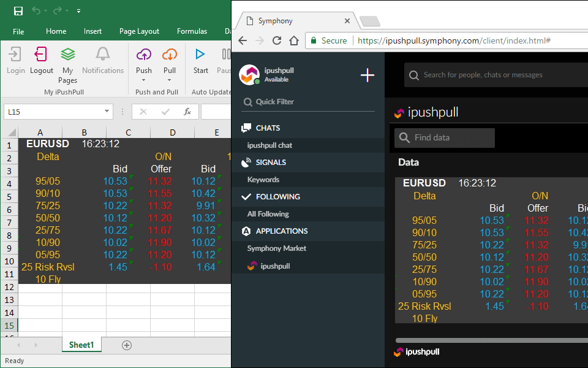
Task: Click the Select All corner in Excel
Action: click(x=12, y=132)
